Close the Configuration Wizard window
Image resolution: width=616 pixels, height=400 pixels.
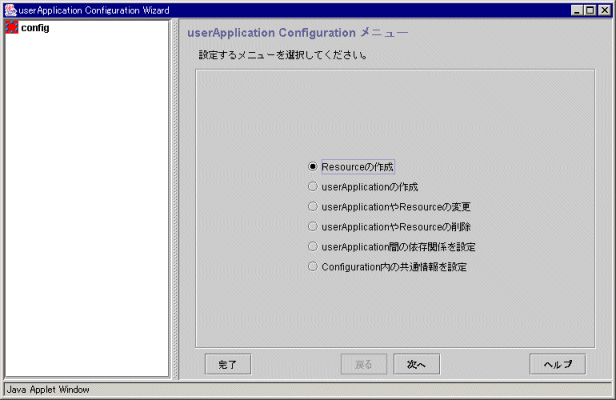[x=604, y=10]
